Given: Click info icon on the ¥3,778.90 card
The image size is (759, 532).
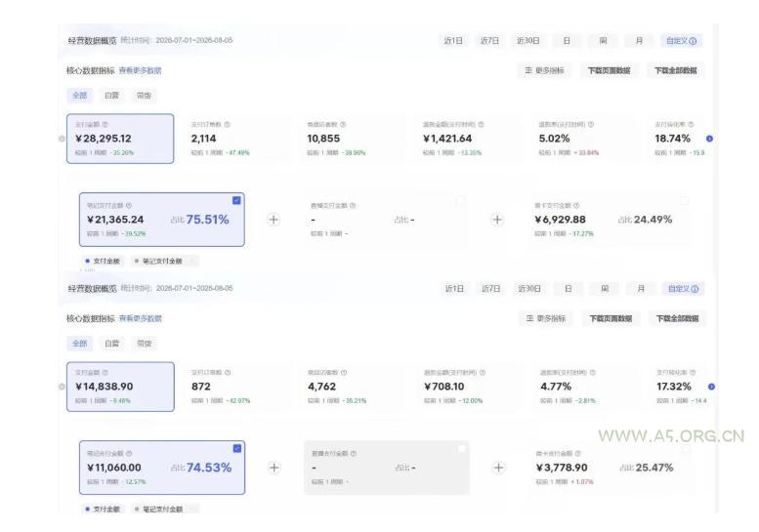Looking at the screenshot, I should point(577,454).
